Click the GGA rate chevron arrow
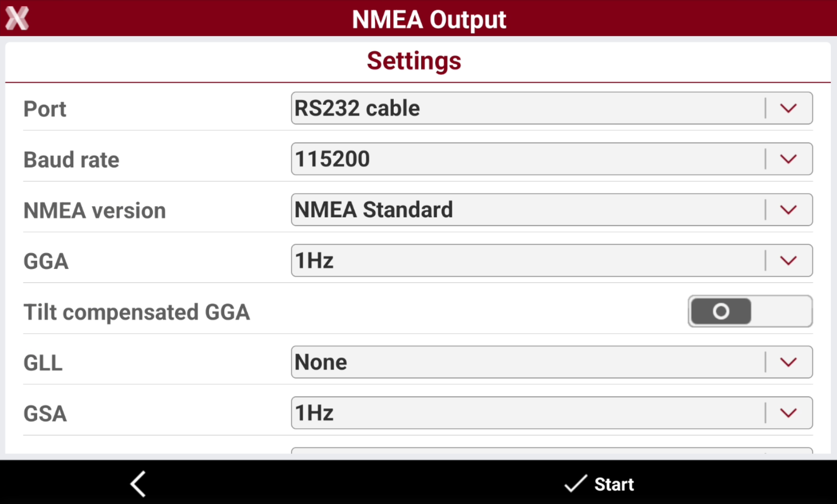The height and width of the screenshot is (504, 837). coord(788,261)
